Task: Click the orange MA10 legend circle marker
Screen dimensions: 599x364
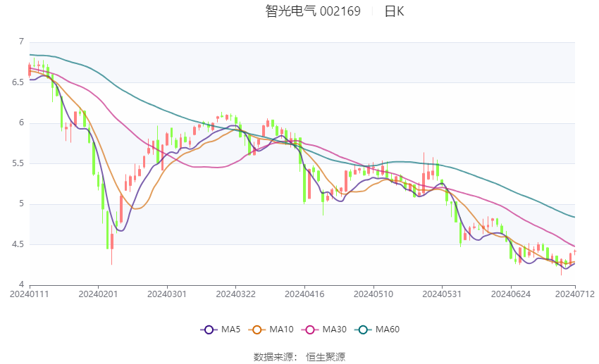Action: pos(258,330)
